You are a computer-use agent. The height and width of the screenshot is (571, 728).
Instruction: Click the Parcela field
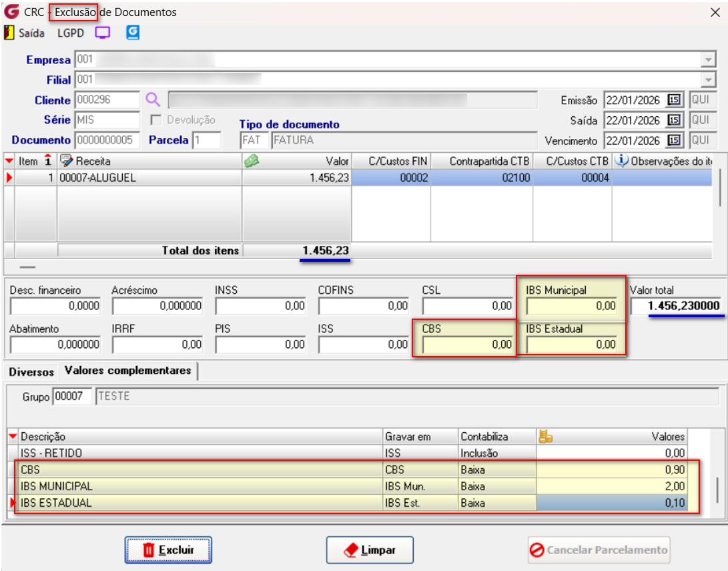(207, 140)
